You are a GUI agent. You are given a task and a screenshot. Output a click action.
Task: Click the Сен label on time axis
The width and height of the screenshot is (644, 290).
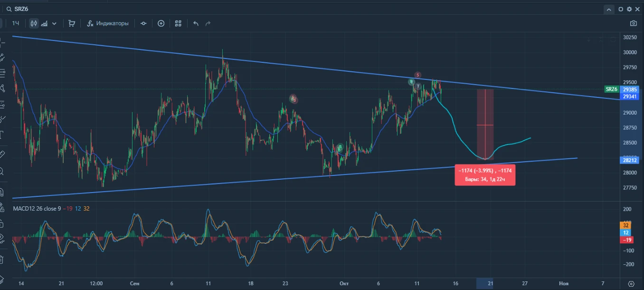(x=134, y=283)
